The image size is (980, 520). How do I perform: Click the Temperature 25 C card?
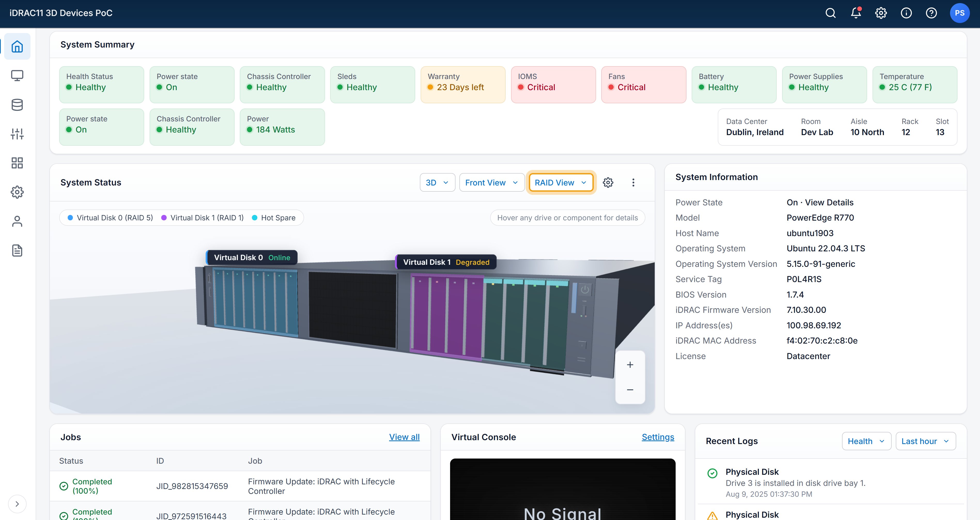(x=915, y=85)
